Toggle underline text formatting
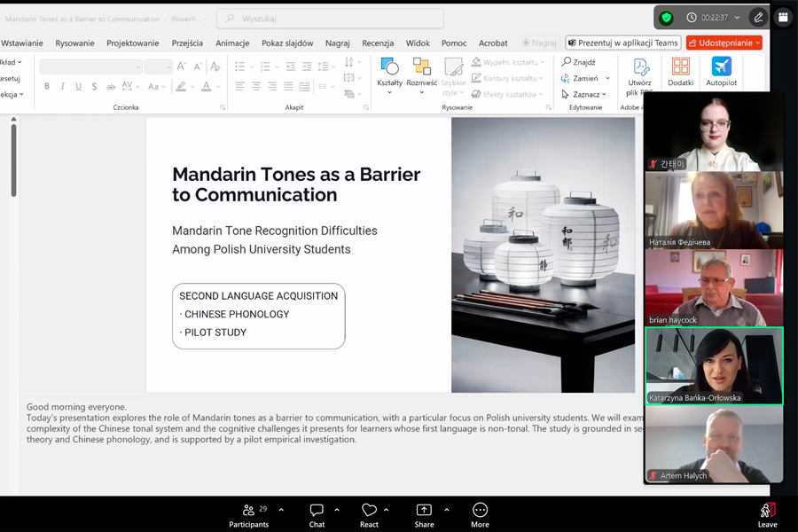Image resolution: width=798 pixels, height=532 pixels. point(79,87)
